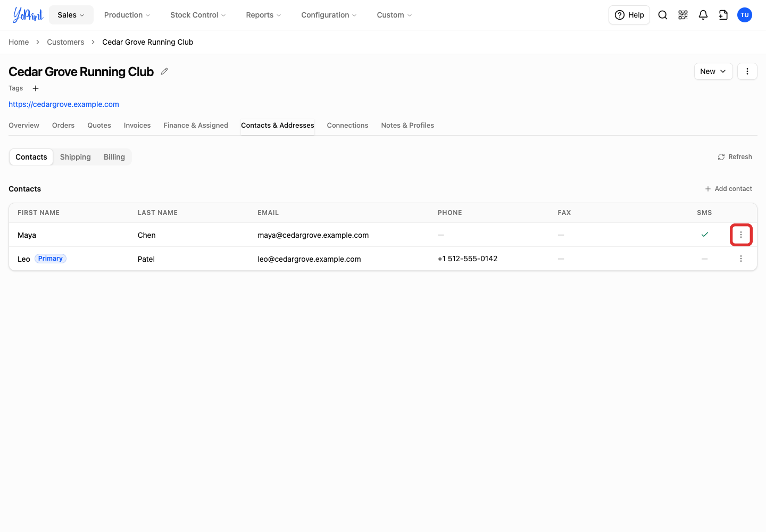
Task: Select the Contacts sub-tab
Action: tap(31, 157)
